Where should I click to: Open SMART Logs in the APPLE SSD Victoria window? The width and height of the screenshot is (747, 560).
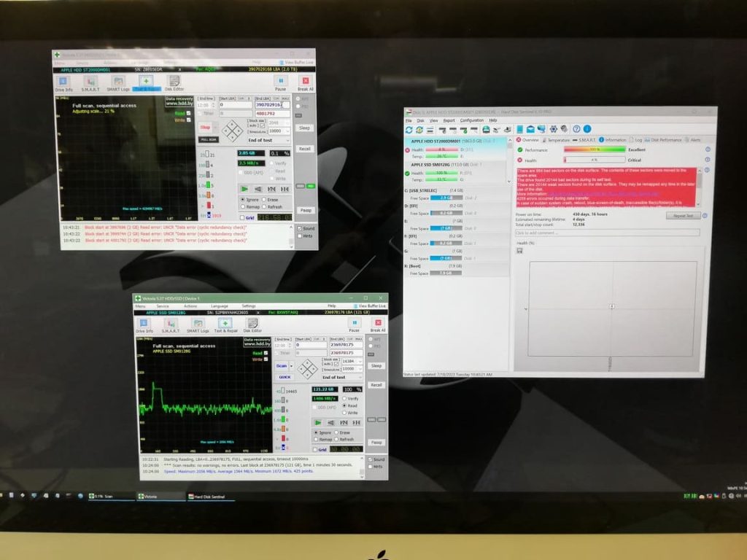(x=198, y=326)
